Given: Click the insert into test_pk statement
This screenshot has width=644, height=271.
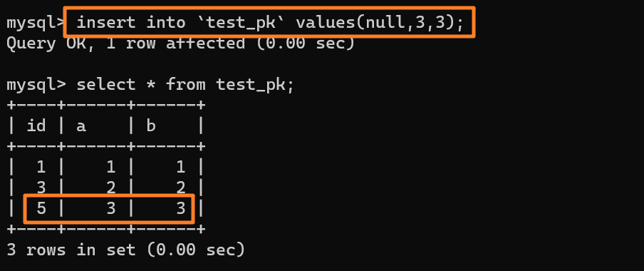Looking at the screenshot, I should (x=270, y=22).
